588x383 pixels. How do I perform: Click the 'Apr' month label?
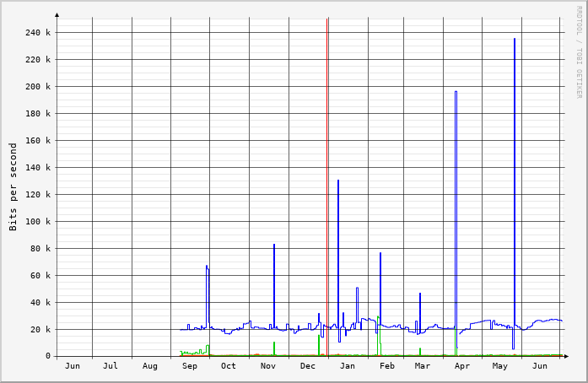point(462,366)
